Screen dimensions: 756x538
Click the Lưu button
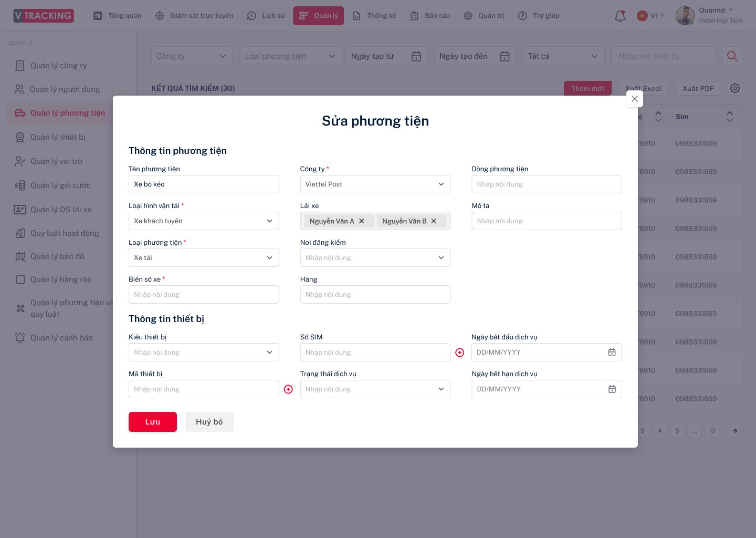pos(153,422)
